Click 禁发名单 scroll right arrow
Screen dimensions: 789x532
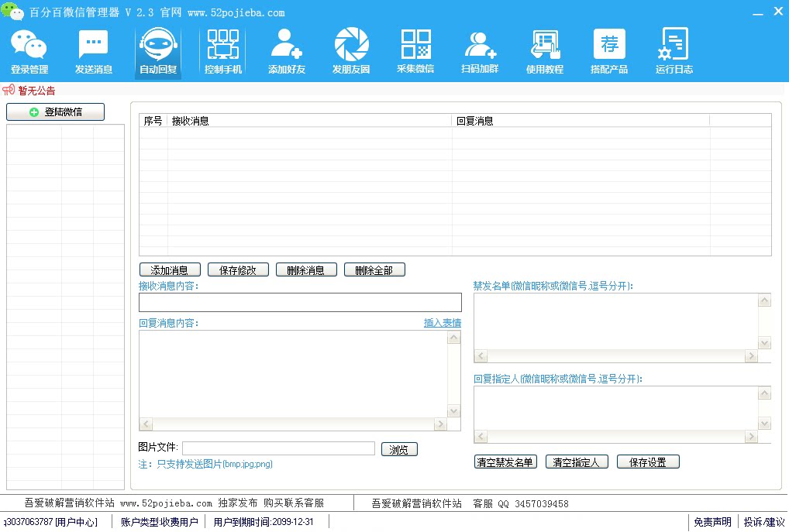coord(751,356)
